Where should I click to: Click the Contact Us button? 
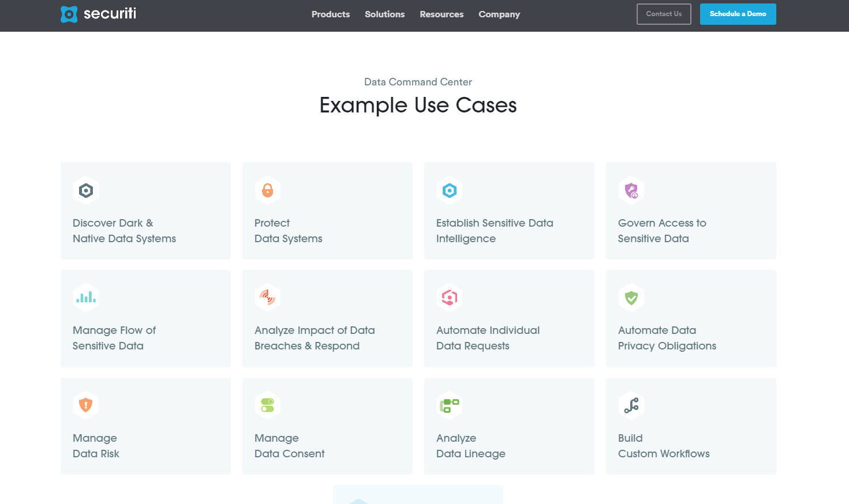tap(663, 14)
